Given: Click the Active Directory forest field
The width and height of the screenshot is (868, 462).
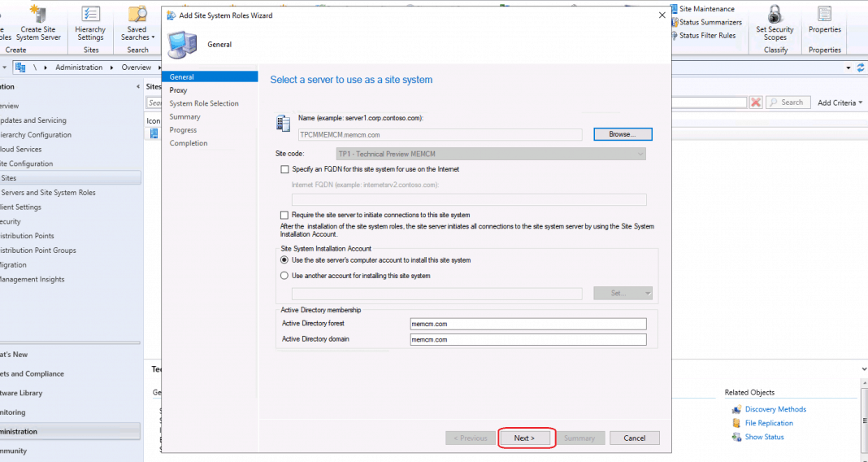Looking at the screenshot, I should tap(528, 324).
